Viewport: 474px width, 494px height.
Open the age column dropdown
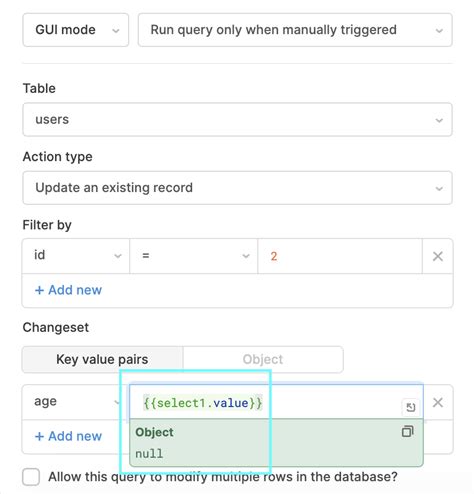[x=75, y=402]
